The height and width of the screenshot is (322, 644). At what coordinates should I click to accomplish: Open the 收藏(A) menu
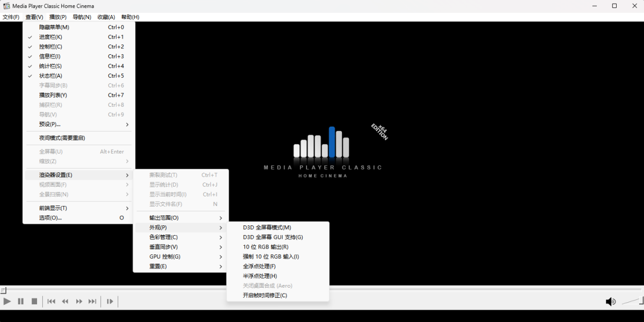[x=106, y=17]
